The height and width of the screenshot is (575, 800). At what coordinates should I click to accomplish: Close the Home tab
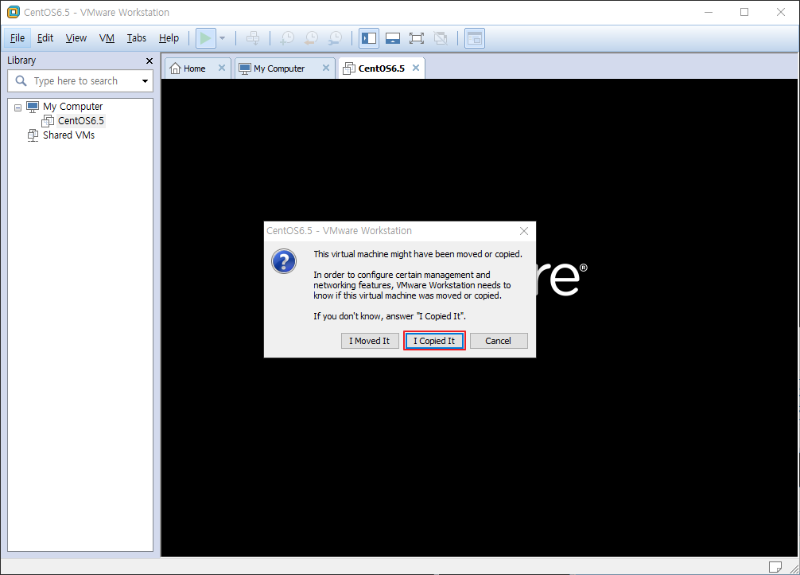(x=221, y=68)
